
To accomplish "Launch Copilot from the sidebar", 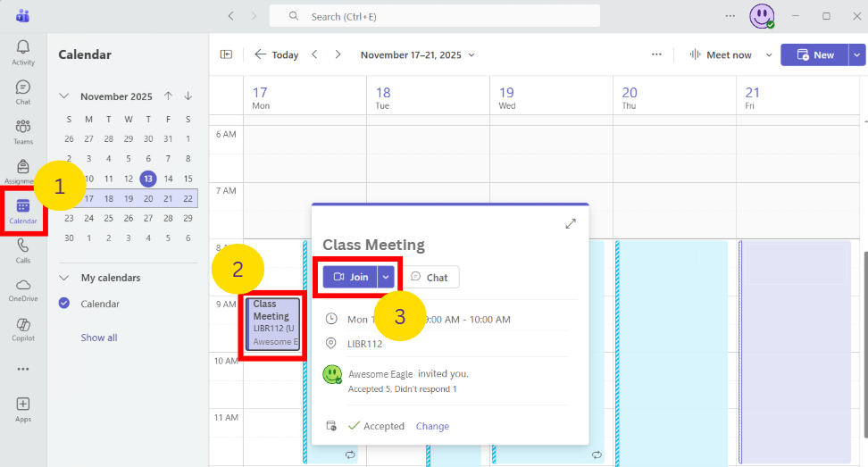I will tap(23, 328).
